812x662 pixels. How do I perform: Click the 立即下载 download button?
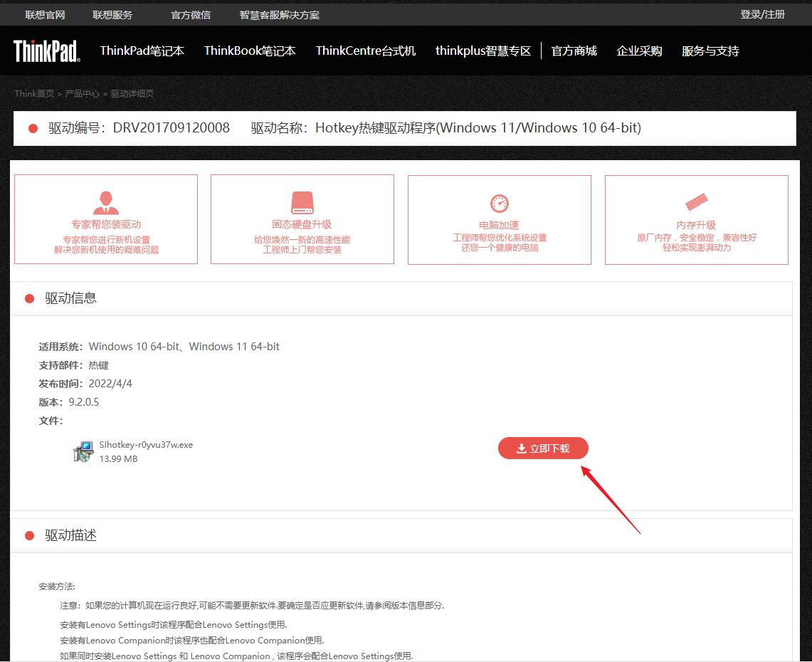coord(543,448)
